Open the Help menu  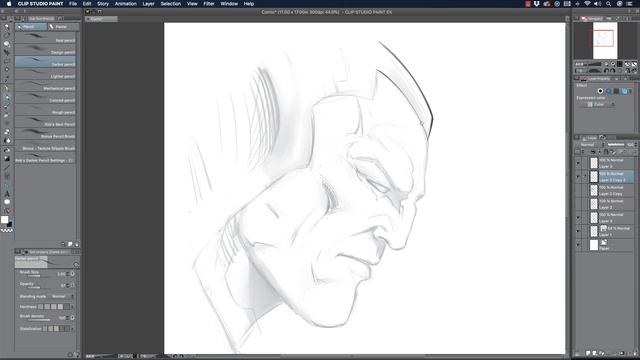[x=249, y=4]
